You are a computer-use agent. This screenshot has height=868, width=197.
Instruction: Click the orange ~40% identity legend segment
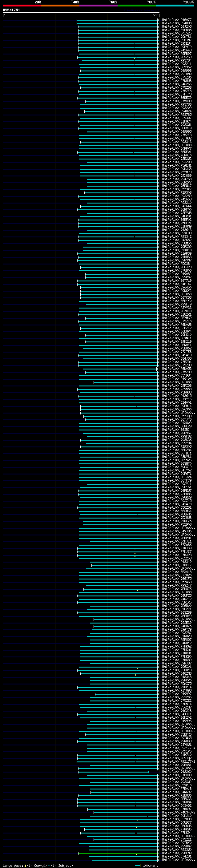(x=60, y=6)
